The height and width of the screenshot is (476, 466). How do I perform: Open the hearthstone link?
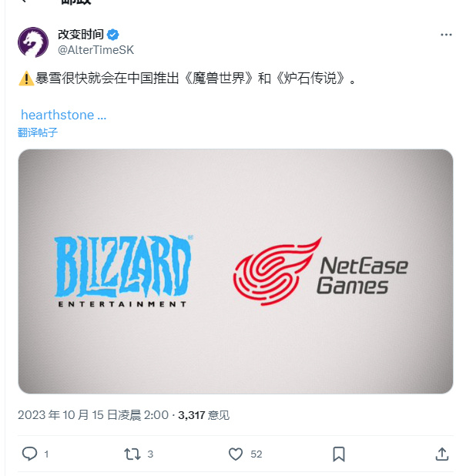[63, 115]
